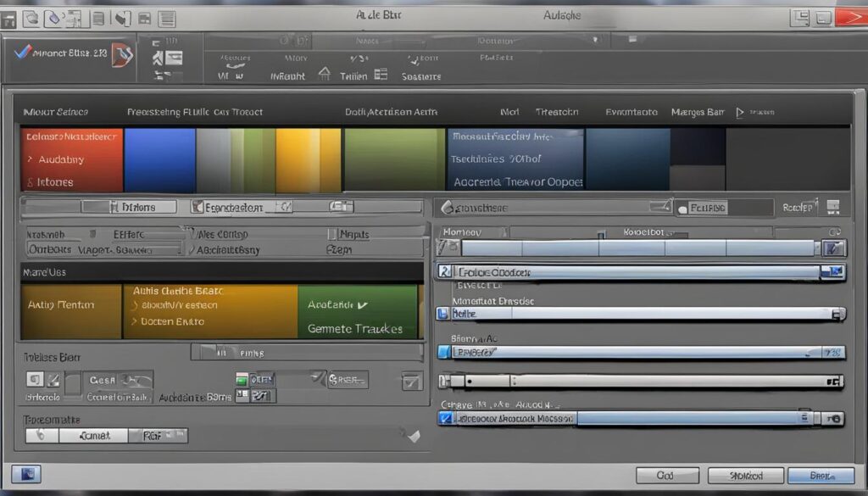Click the green icon next to OEEN
This screenshot has width=868, height=496.
click(x=242, y=379)
